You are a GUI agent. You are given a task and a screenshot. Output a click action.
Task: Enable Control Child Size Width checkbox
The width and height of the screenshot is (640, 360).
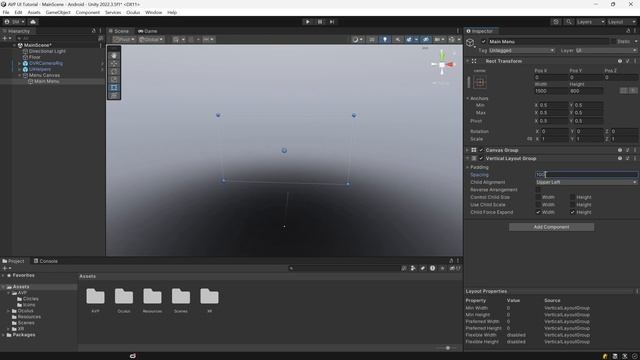[538, 197]
